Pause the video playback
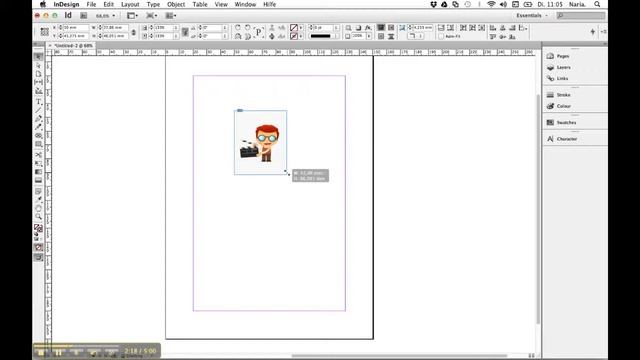Viewport: 640px width, 360px height. click(x=58, y=352)
